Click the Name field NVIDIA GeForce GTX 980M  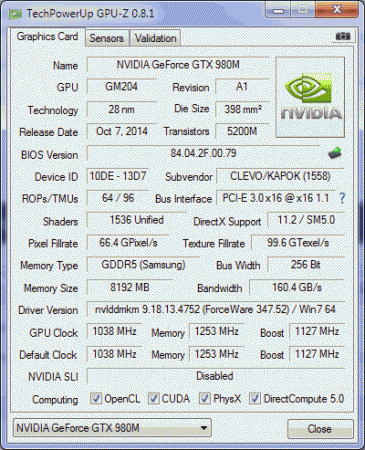coord(178,64)
